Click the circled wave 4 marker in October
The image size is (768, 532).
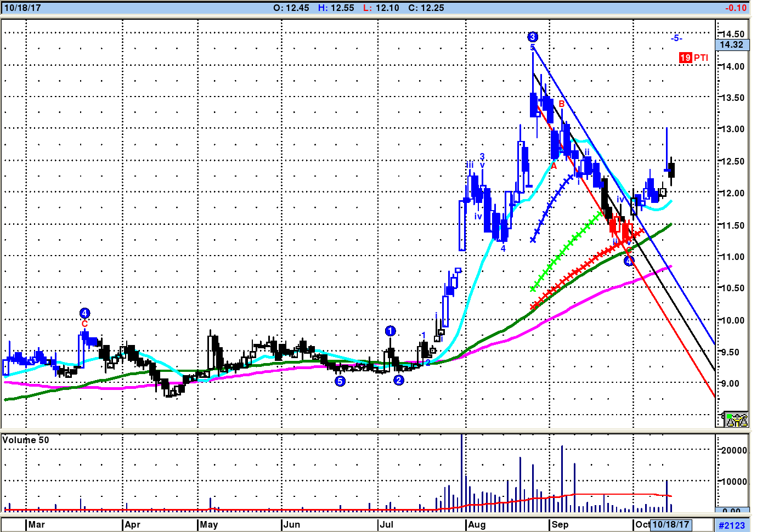click(629, 261)
